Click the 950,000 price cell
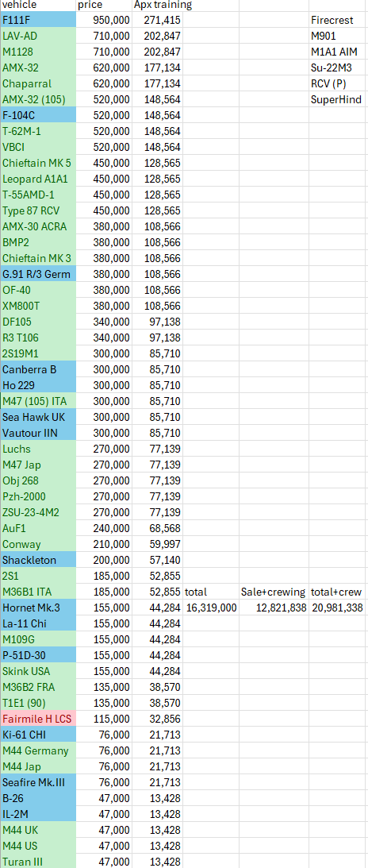This screenshot has width=368, height=868. [x=104, y=20]
